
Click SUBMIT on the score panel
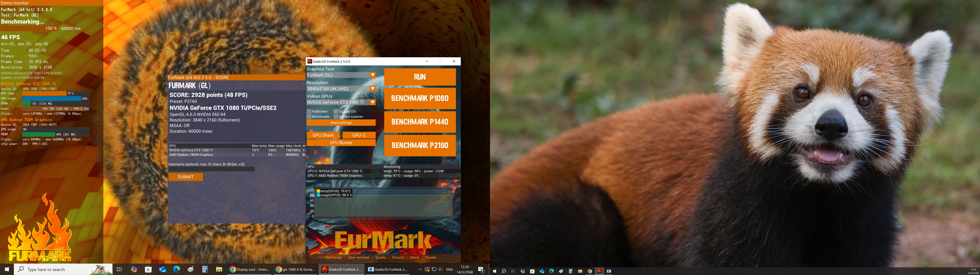[186, 177]
